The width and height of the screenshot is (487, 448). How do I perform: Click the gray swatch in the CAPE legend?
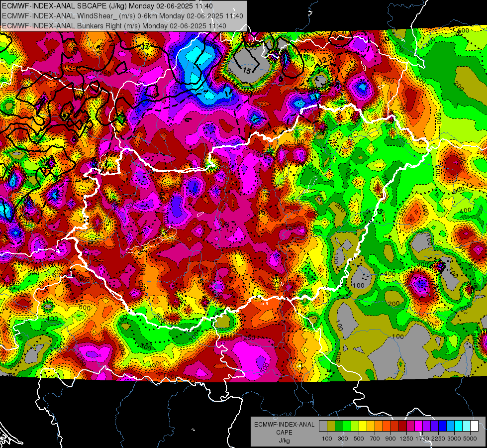tap(323, 426)
